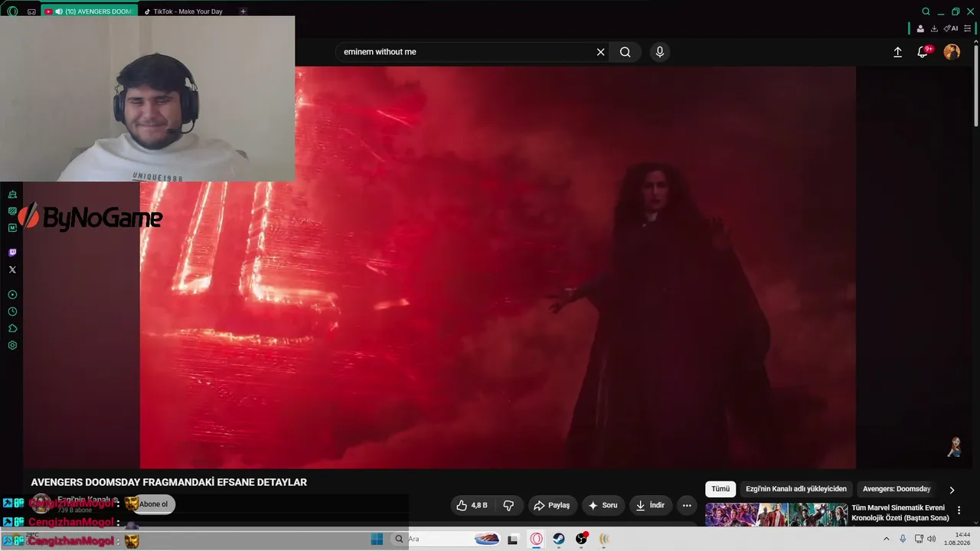Open more actions ellipsis under video

click(x=687, y=505)
